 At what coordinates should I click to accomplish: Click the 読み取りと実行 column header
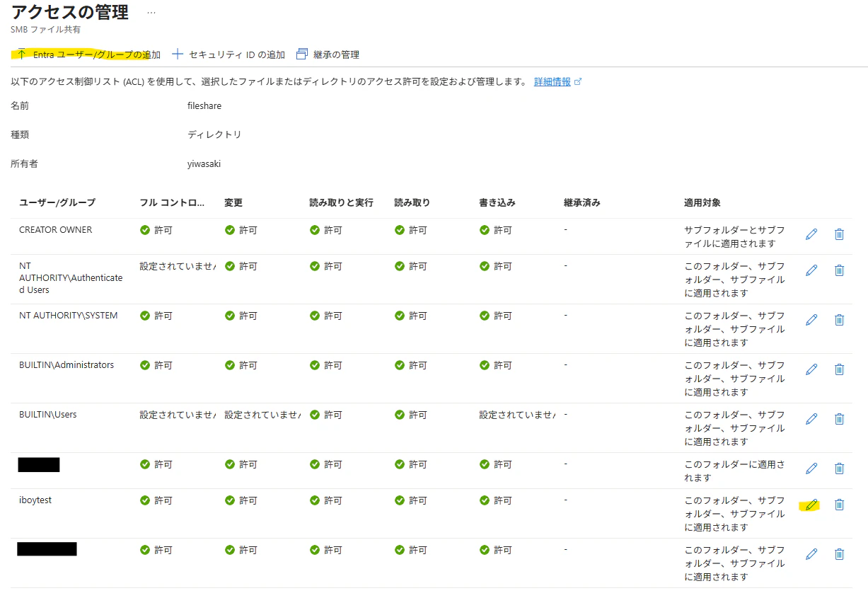(x=341, y=202)
